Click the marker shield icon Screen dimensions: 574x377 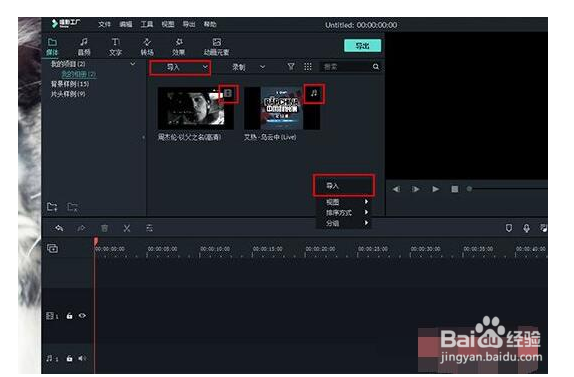pyautogui.click(x=509, y=228)
